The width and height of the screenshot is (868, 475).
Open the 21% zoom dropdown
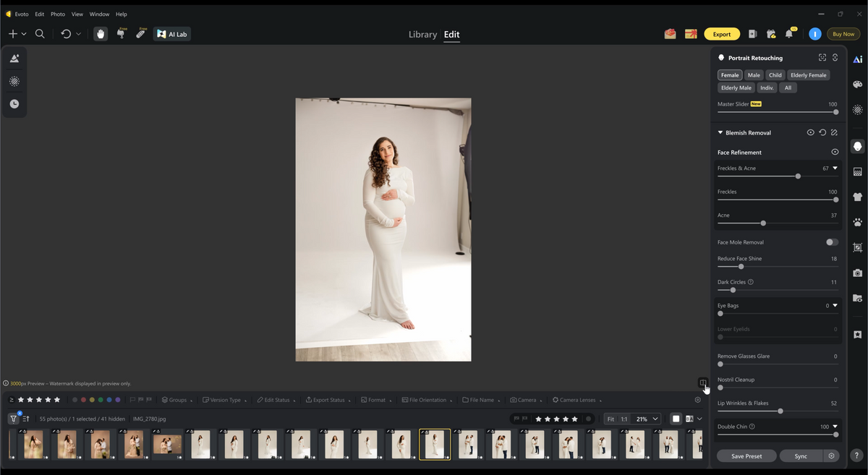point(647,419)
